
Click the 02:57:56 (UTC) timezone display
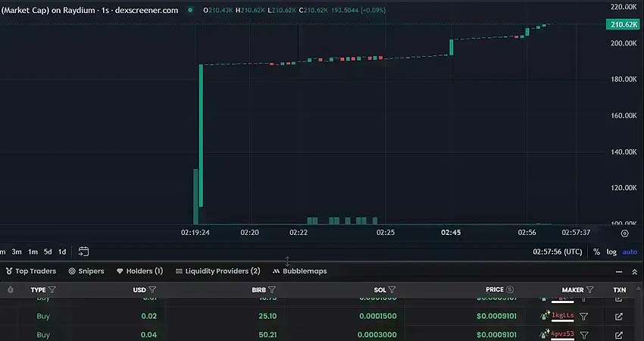tap(558, 252)
